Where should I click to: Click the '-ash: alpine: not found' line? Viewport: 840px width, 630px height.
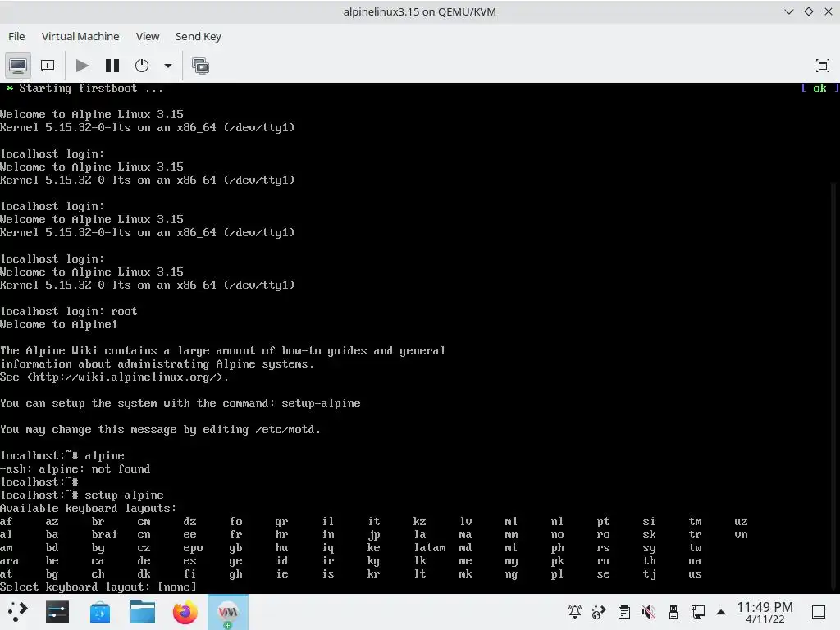(x=75, y=468)
